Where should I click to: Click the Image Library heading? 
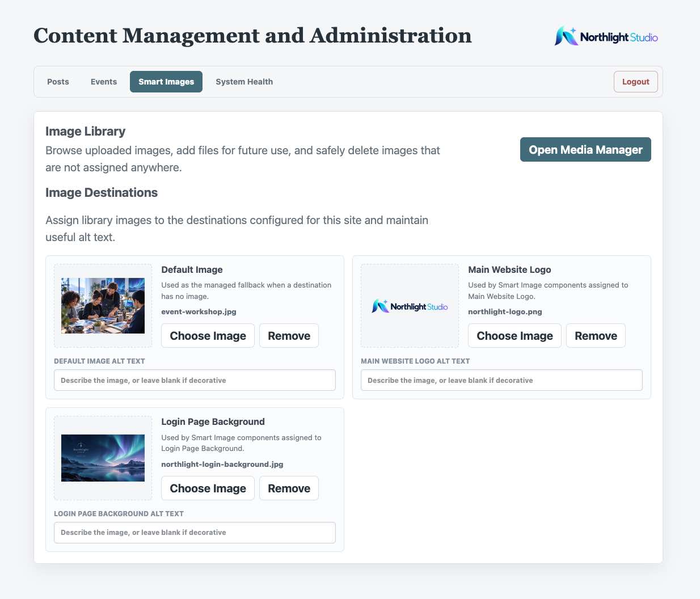85,131
